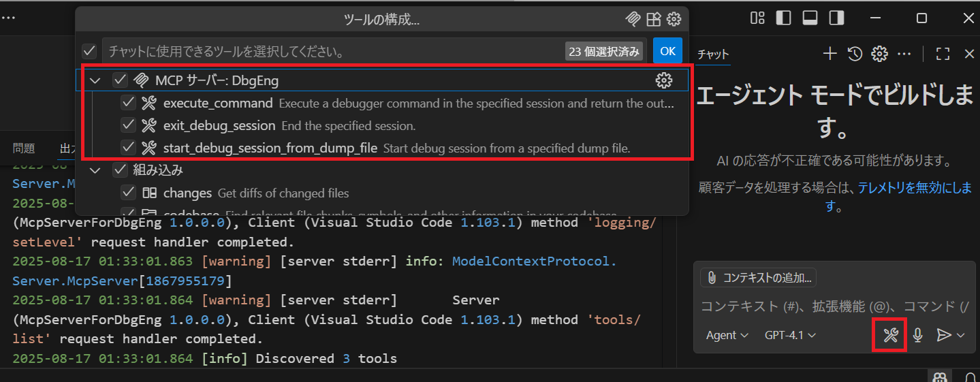Open the notifications bell in the status bar
Screen dimensions: 980x382
coord(970,377)
